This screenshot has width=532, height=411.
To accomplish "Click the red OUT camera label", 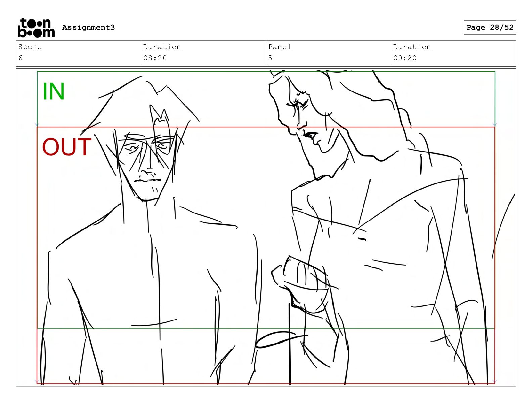I will pos(66,147).
